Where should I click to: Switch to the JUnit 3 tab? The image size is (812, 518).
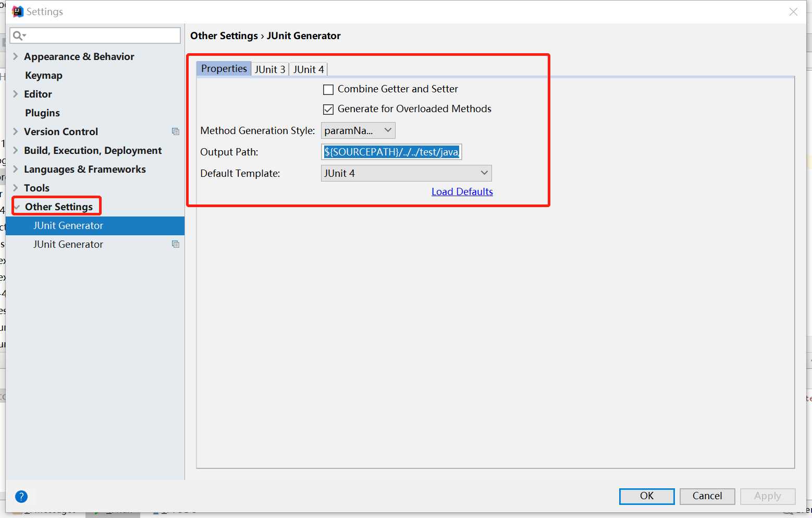270,69
